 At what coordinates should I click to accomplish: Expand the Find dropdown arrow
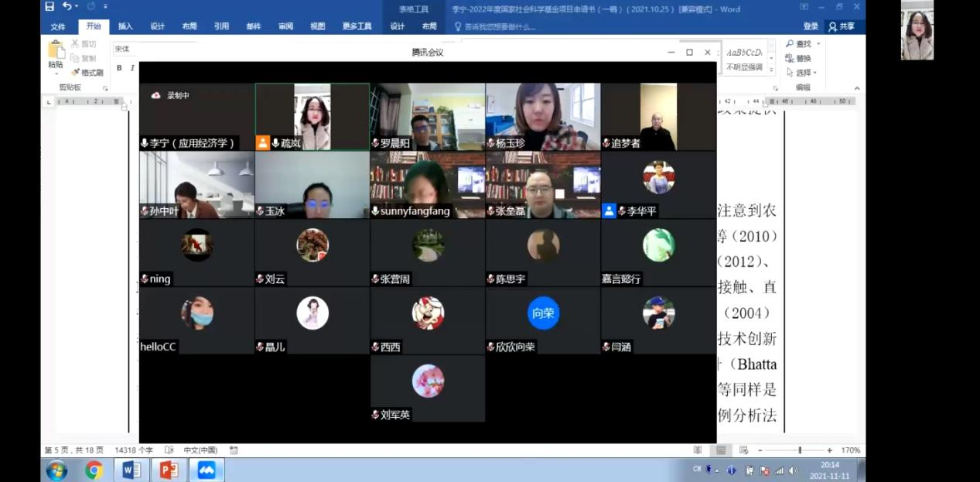[x=818, y=44]
